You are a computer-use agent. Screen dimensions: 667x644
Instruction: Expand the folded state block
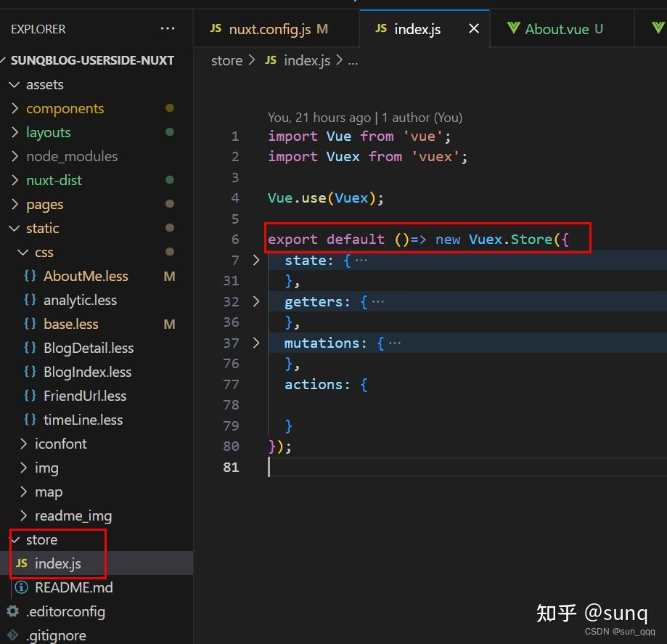256,259
